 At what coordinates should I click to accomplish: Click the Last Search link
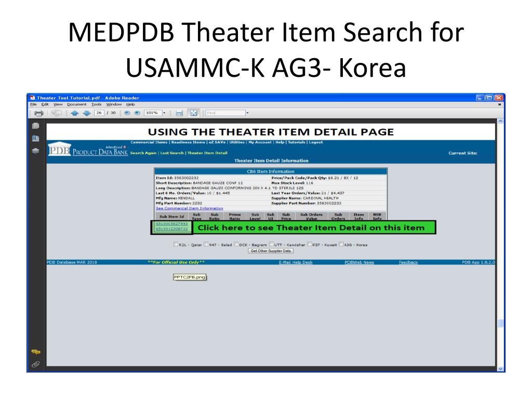tap(172, 153)
